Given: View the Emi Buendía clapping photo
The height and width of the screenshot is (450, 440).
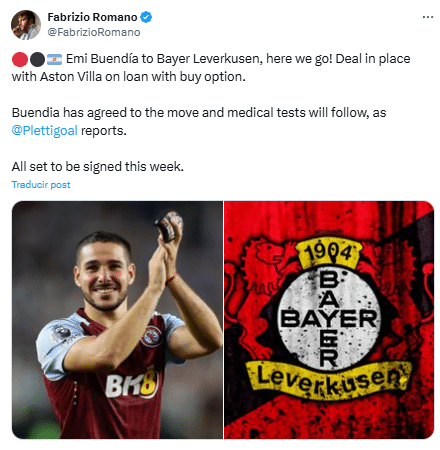Looking at the screenshot, I should (117, 320).
